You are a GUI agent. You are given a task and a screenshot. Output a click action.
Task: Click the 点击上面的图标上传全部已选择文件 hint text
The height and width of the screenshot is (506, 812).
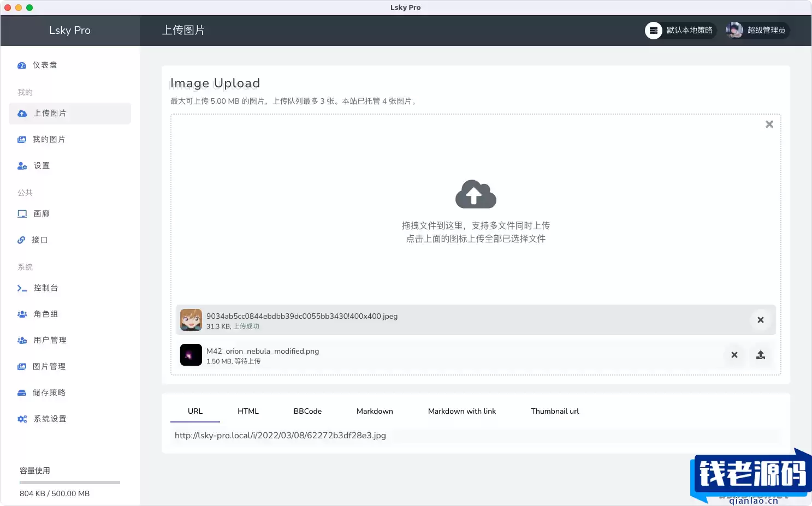(x=476, y=239)
